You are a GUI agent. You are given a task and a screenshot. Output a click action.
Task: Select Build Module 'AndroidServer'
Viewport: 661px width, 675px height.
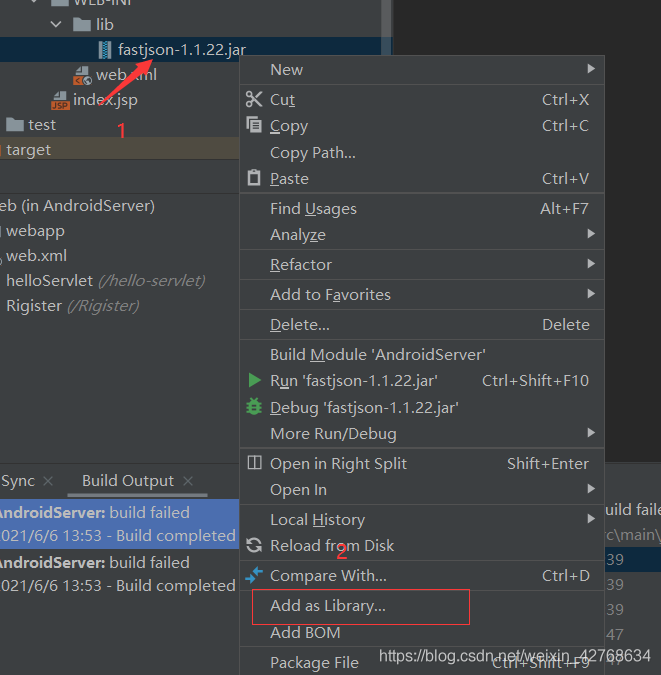pyautogui.click(x=422, y=355)
